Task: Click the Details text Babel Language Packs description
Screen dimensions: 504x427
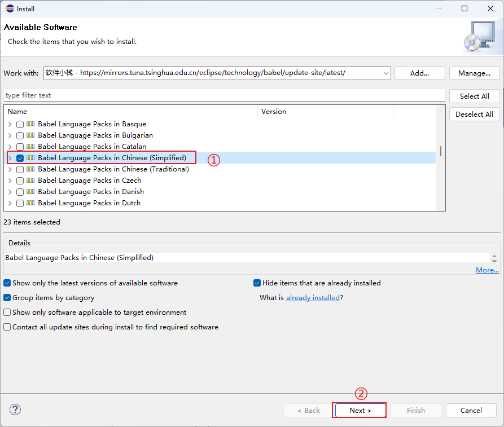Action: [x=80, y=258]
